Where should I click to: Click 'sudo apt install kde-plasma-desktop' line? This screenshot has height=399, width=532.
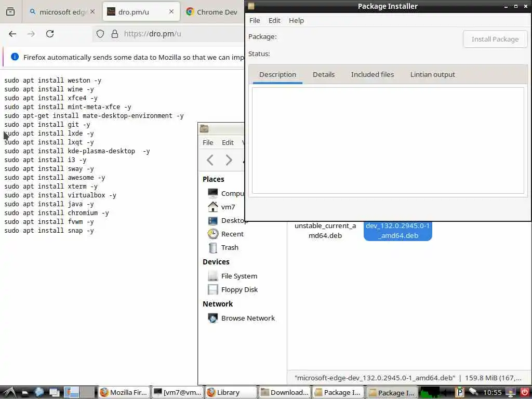[70, 151]
